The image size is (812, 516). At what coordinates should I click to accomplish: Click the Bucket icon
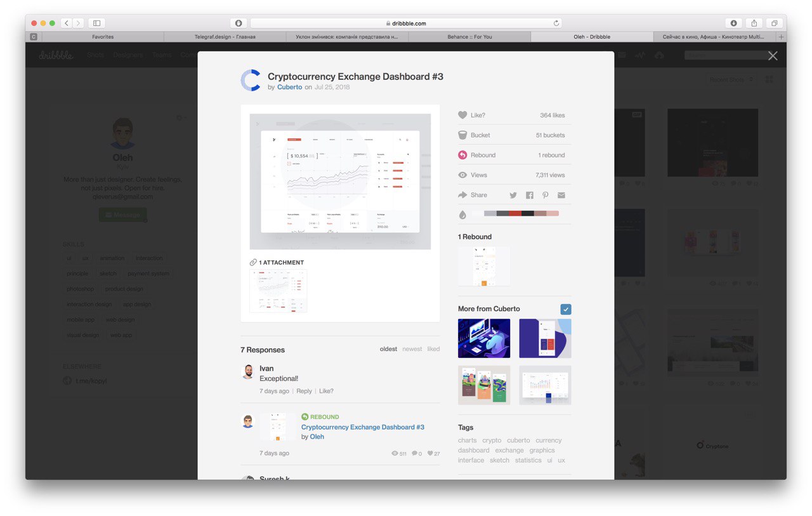point(462,135)
